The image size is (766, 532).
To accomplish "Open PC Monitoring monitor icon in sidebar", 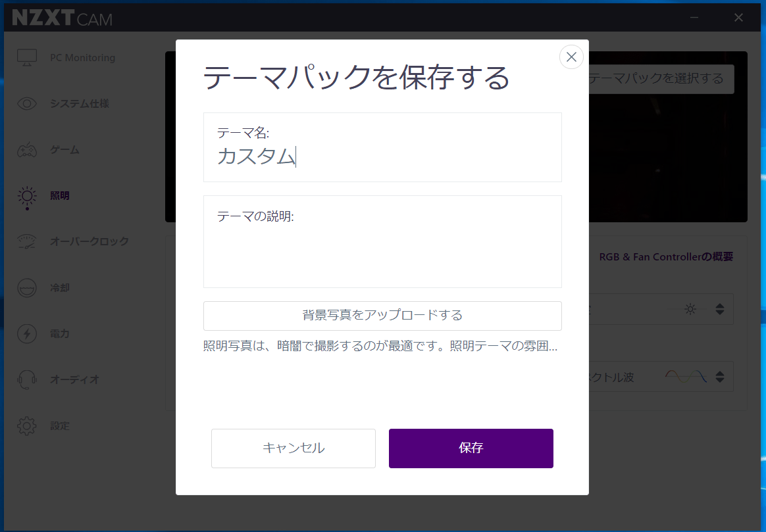I will 27,58.
